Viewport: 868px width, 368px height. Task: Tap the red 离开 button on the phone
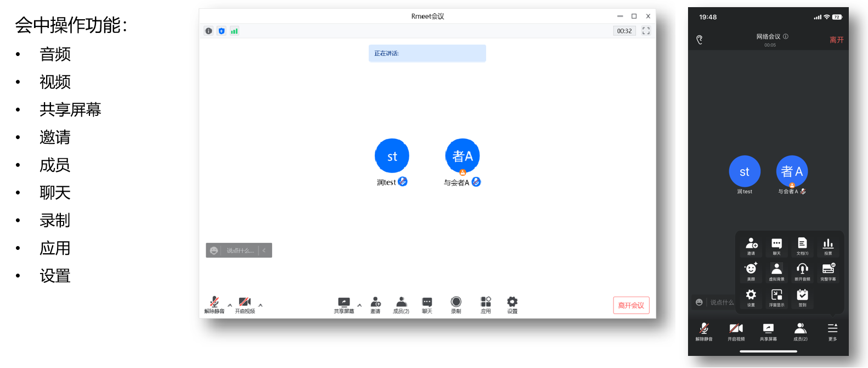point(836,40)
